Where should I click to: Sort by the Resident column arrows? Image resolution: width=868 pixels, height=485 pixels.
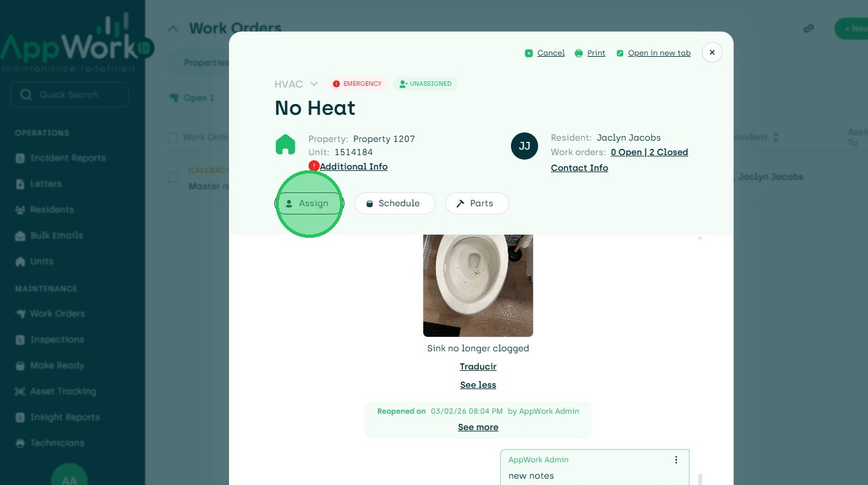pos(776,137)
